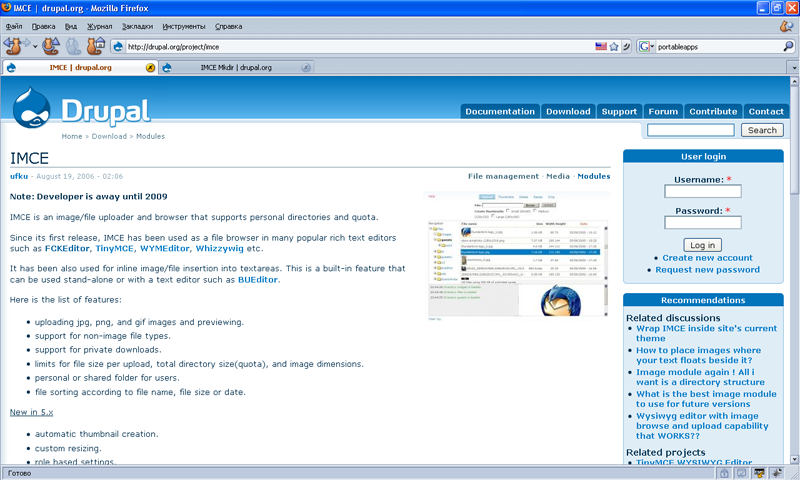This screenshot has width=800, height=480.
Task: Open the Вид menu
Action: point(71,27)
